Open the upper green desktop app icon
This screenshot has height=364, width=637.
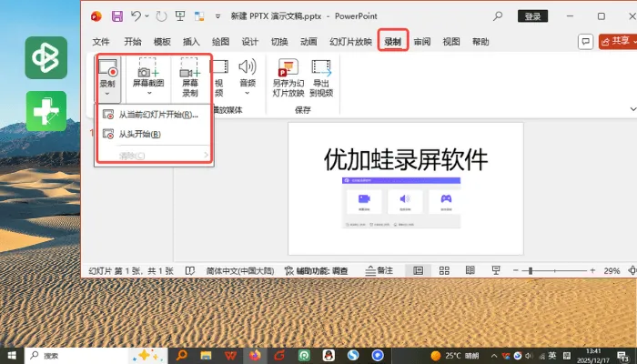(x=45, y=57)
